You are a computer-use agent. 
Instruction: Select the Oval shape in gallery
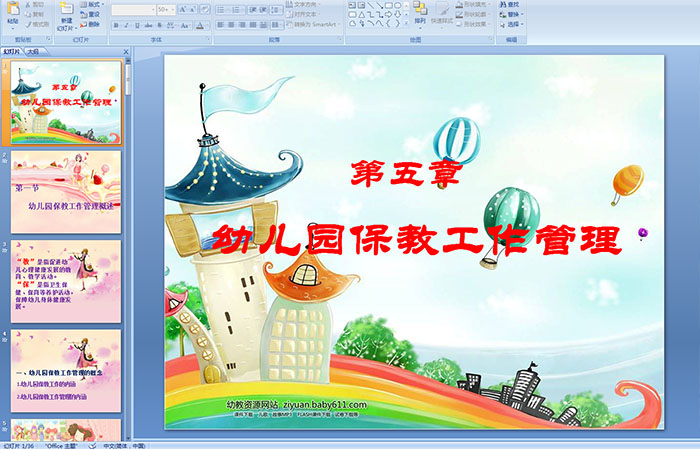[x=397, y=5]
